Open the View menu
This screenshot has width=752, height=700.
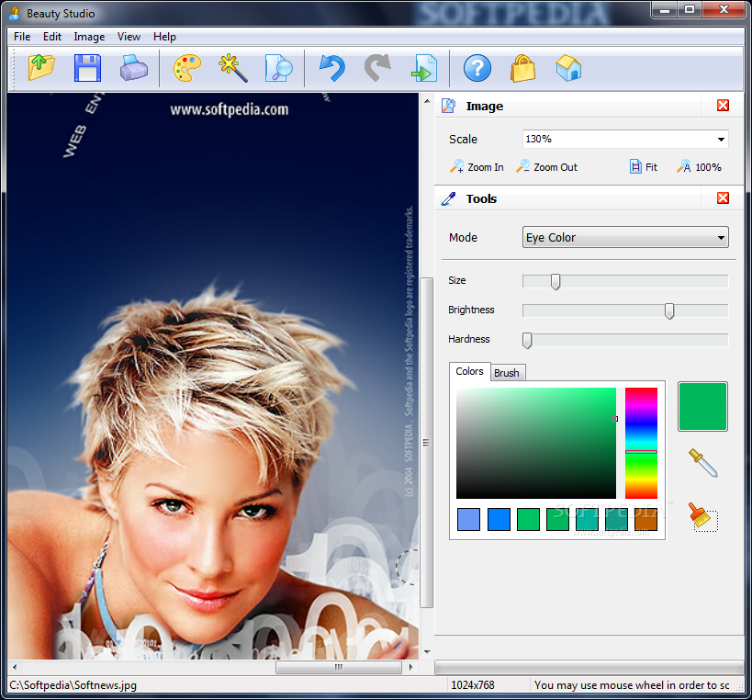click(129, 37)
